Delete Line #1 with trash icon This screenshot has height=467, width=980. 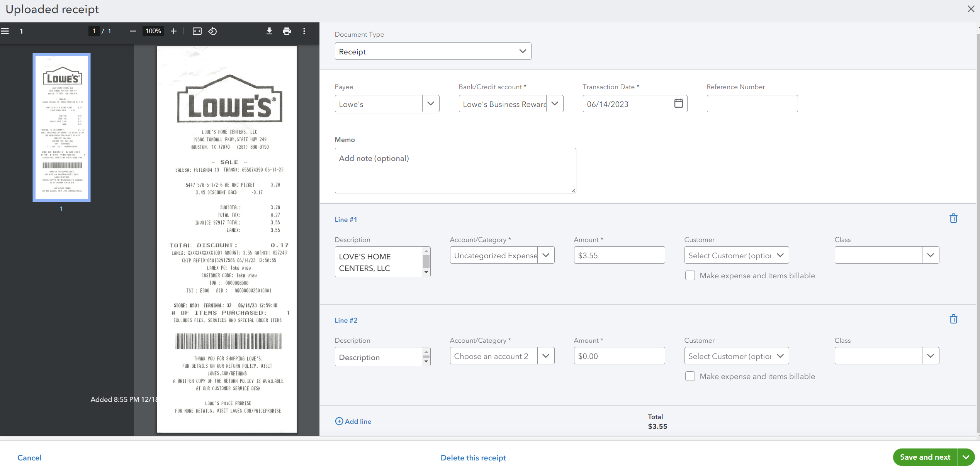click(953, 218)
